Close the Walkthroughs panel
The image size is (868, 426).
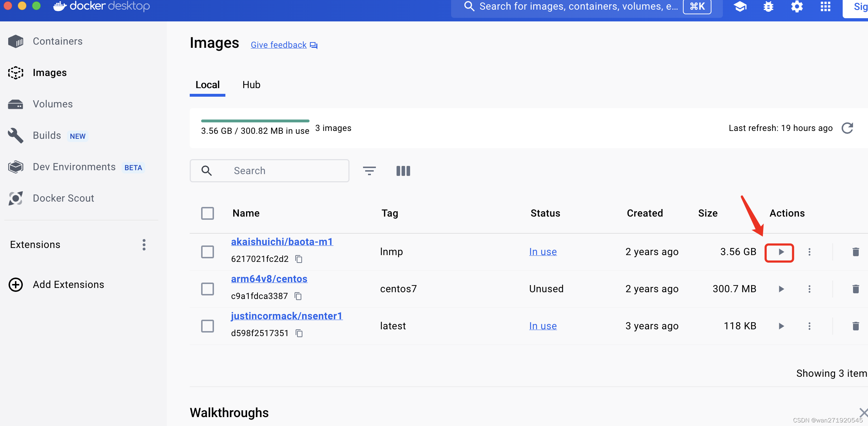863,413
